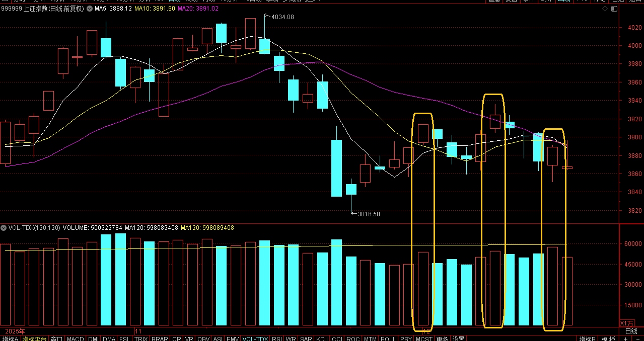The width and height of the screenshot is (644, 341).
Task: Select the MCST indicator tab
Action: pos(424,338)
